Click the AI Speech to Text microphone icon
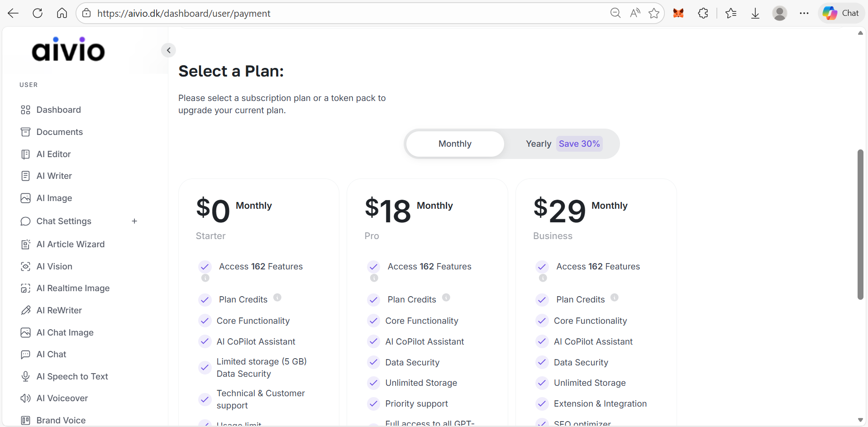 point(26,376)
